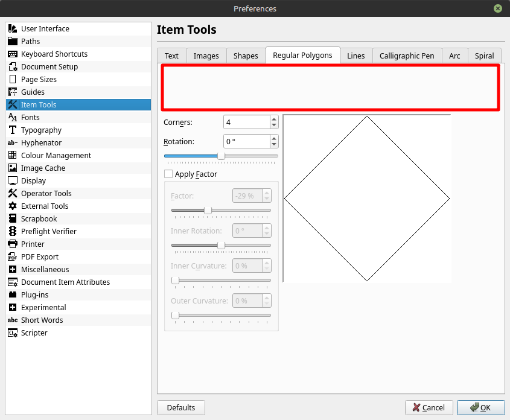510x420 pixels.
Task: Click the User Interface icon in sidebar
Action: (13, 29)
